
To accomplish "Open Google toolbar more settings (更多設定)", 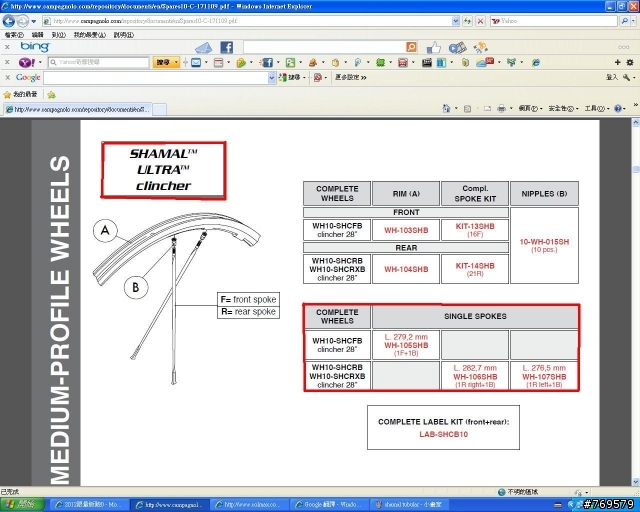I will (x=351, y=77).
